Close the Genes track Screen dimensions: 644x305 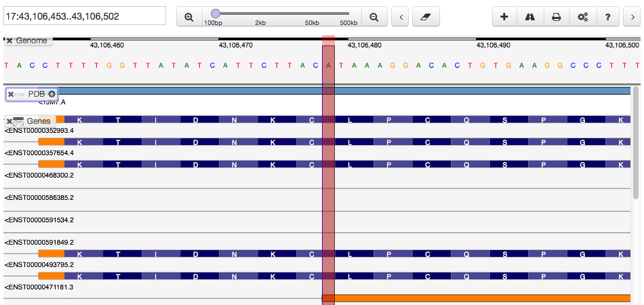coord(10,121)
